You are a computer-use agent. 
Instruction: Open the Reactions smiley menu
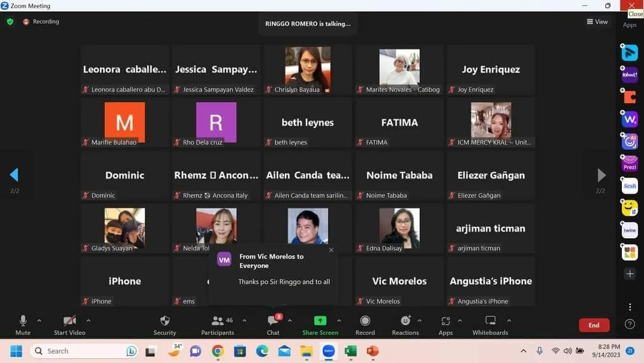405,325
